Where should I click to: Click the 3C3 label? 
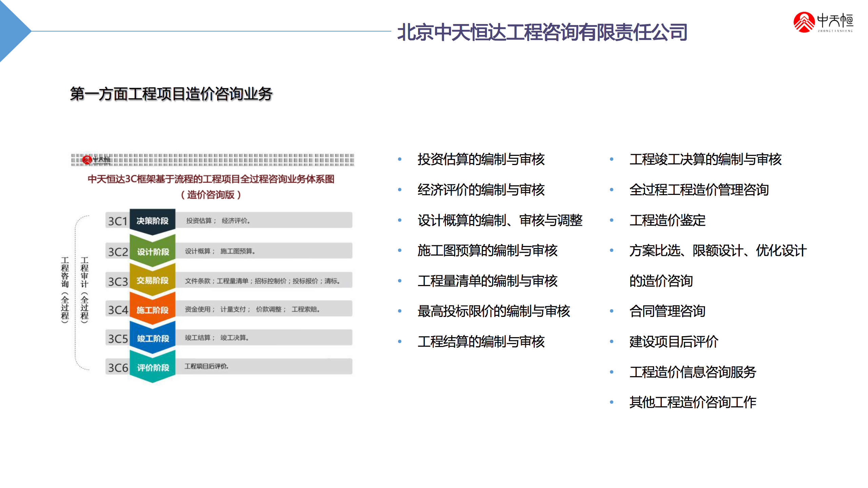tap(118, 282)
